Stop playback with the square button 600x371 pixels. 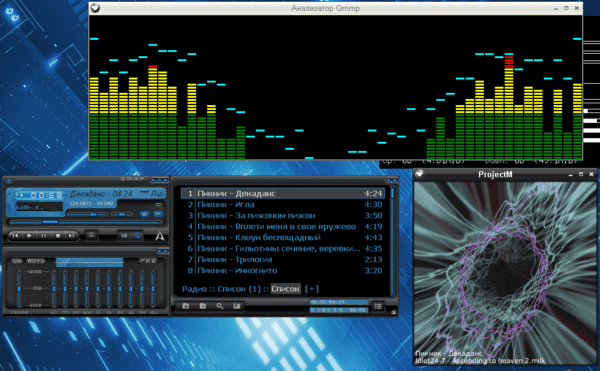[58, 236]
